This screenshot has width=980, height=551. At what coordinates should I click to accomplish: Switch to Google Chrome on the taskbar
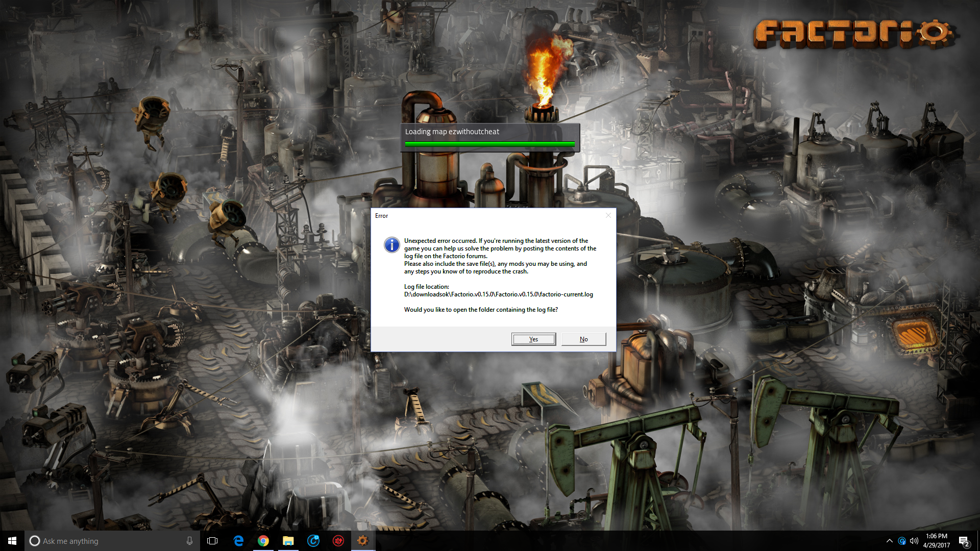[263, 541]
